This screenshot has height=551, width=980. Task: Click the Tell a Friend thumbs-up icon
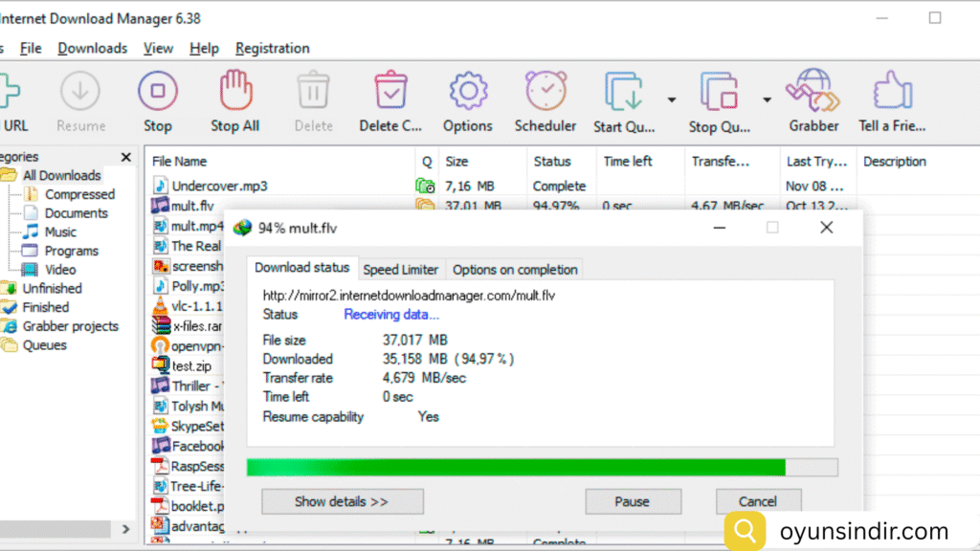[x=894, y=94]
